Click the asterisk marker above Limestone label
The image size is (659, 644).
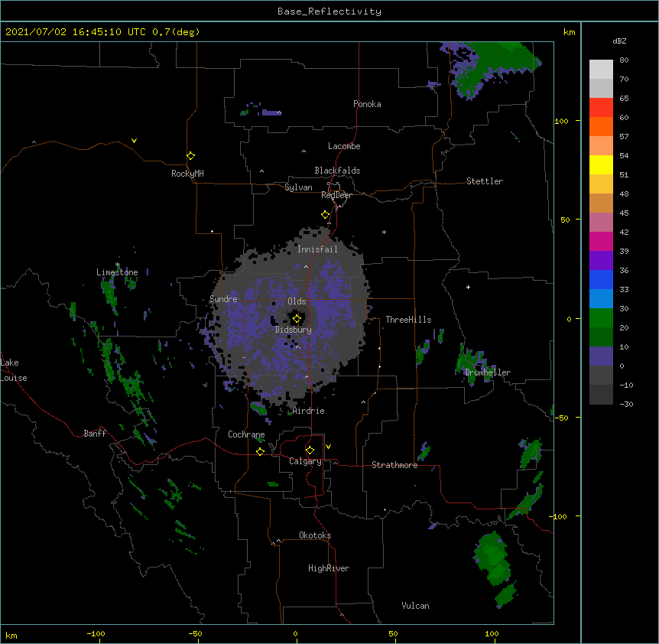point(118,265)
